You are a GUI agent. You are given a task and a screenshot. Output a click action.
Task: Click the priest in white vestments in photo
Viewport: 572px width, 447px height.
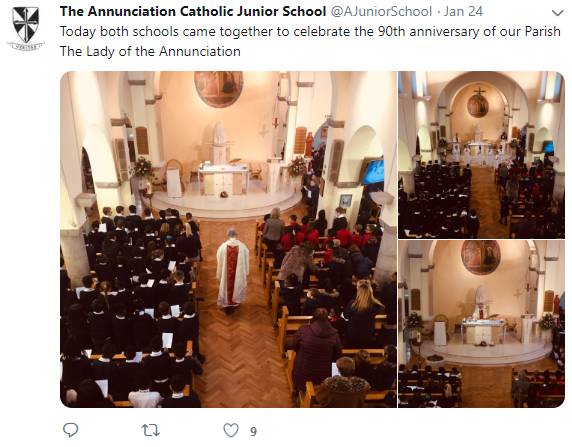232,271
